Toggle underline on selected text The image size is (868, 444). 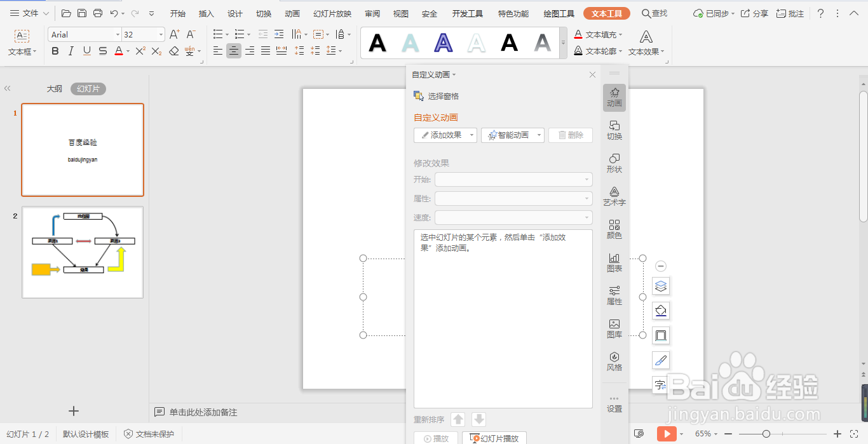pos(86,51)
